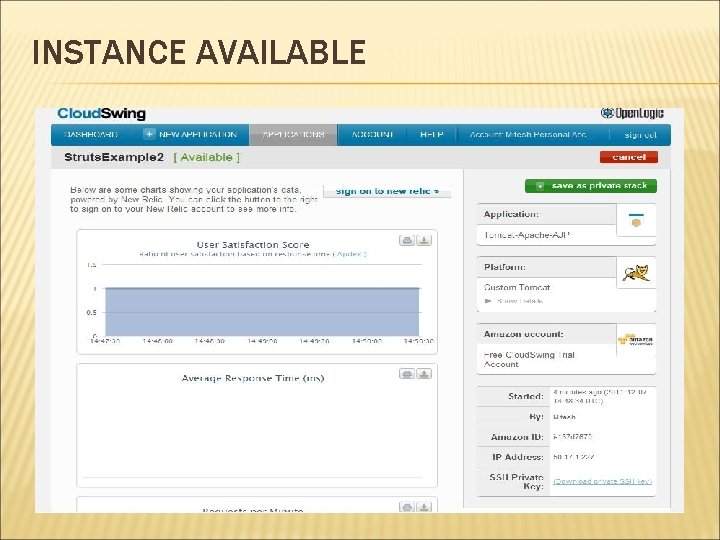Download the User Satisfaction Score chart

(424, 240)
